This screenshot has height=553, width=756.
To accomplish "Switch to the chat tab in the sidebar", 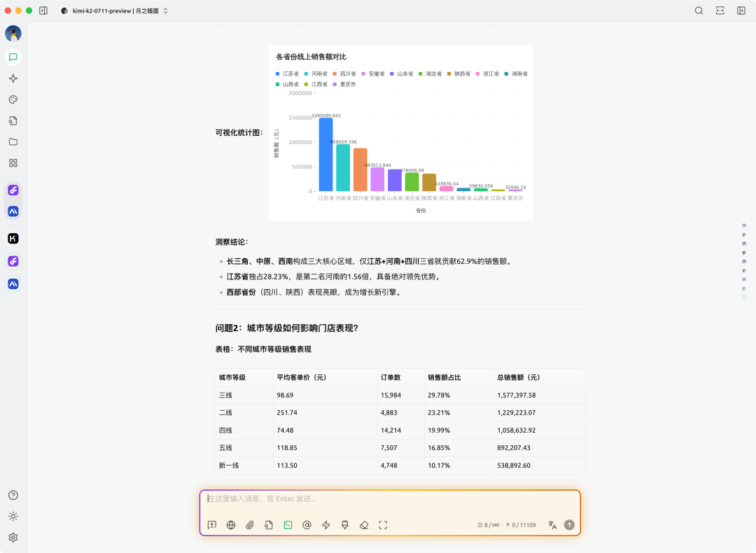I will [13, 57].
